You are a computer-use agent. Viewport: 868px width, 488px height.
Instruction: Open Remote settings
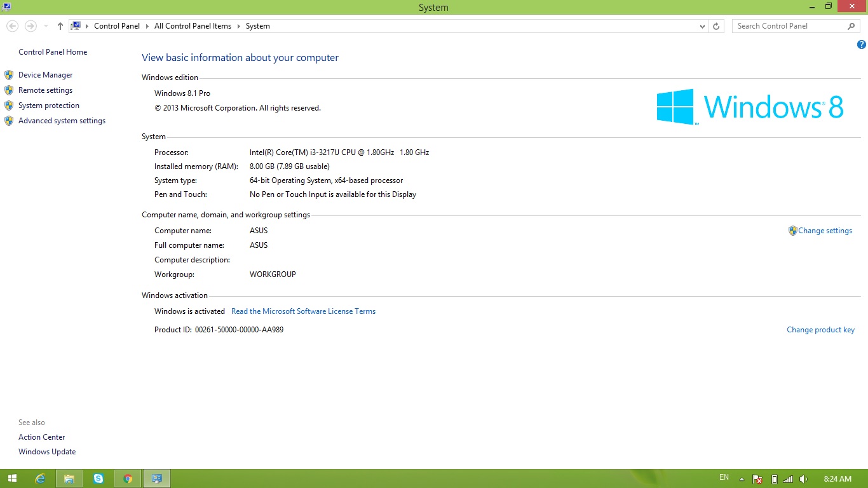pos(46,90)
